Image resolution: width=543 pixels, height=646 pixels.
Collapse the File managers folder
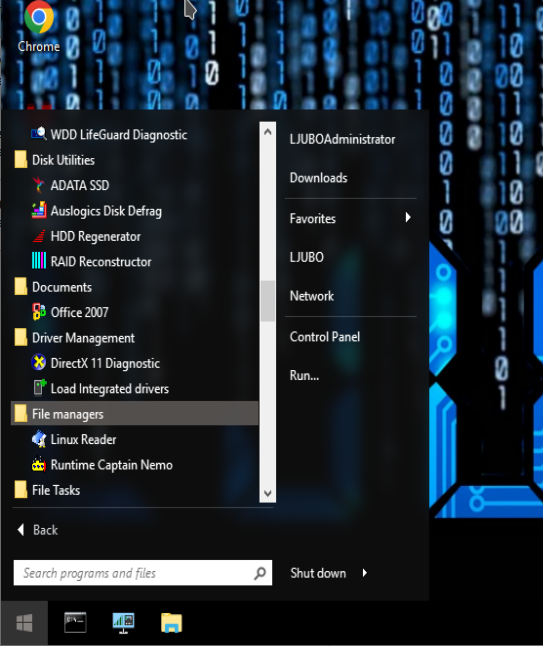tap(135, 414)
